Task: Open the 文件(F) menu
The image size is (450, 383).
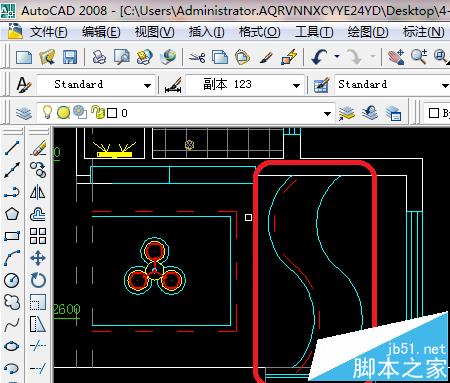Action: pyautogui.click(x=49, y=32)
